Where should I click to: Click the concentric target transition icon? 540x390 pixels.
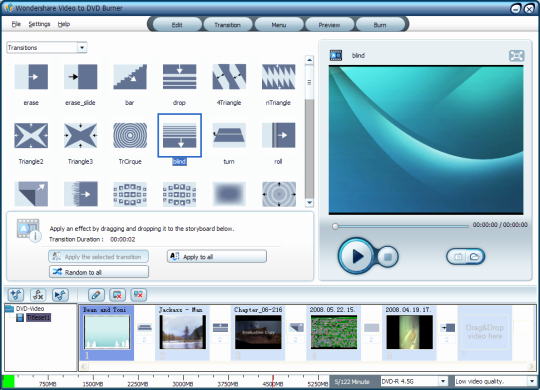click(x=278, y=194)
